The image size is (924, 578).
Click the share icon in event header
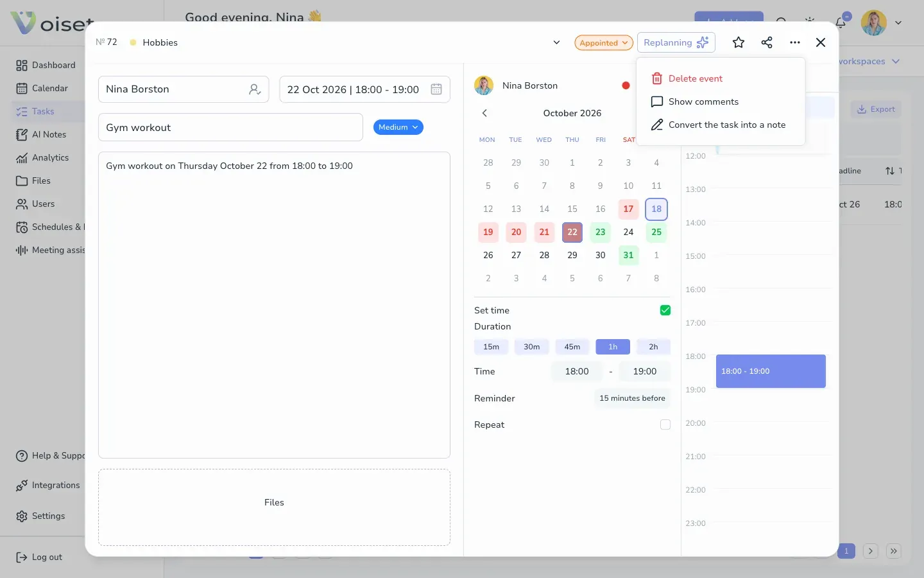[767, 42]
